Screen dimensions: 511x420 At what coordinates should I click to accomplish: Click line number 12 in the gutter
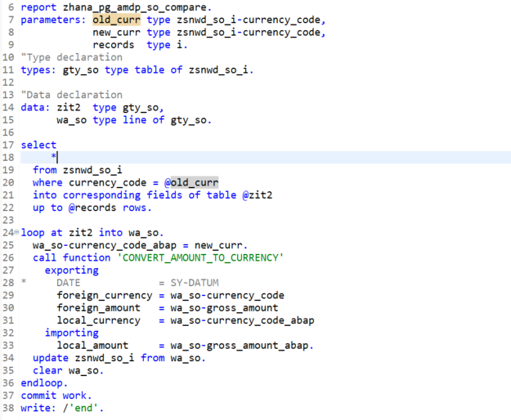tap(8, 83)
